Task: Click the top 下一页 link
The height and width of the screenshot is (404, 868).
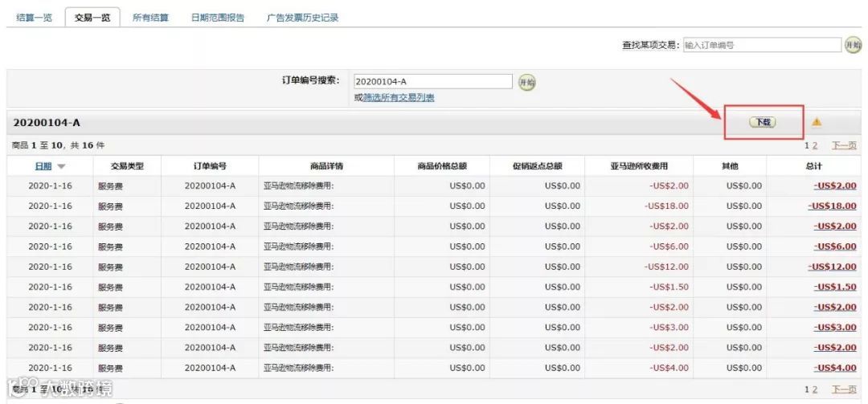Action: (x=844, y=145)
